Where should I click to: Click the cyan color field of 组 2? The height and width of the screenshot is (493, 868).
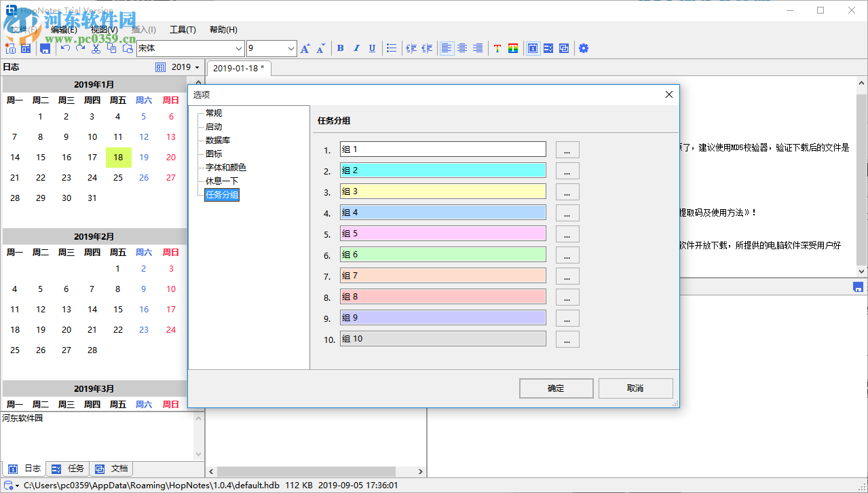[442, 170]
